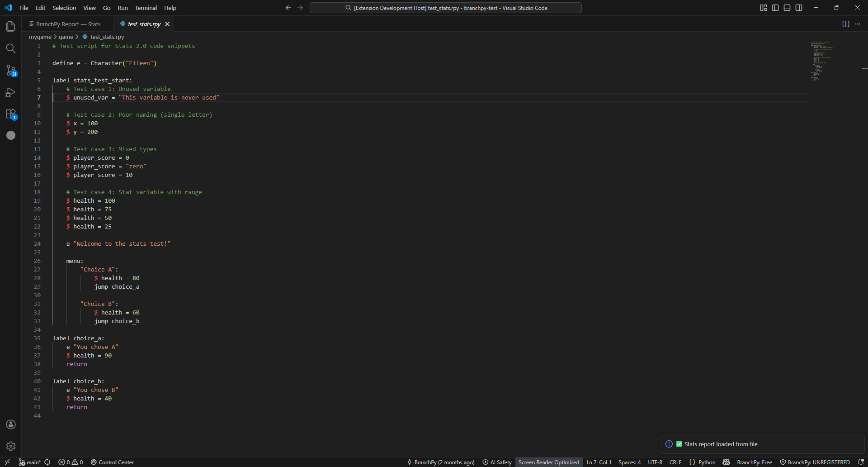The width and height of the screenshot is (868, 467).
Task: Click the notifications bell in the status bar
Action: pyautogui.click(x=861, y=462)
